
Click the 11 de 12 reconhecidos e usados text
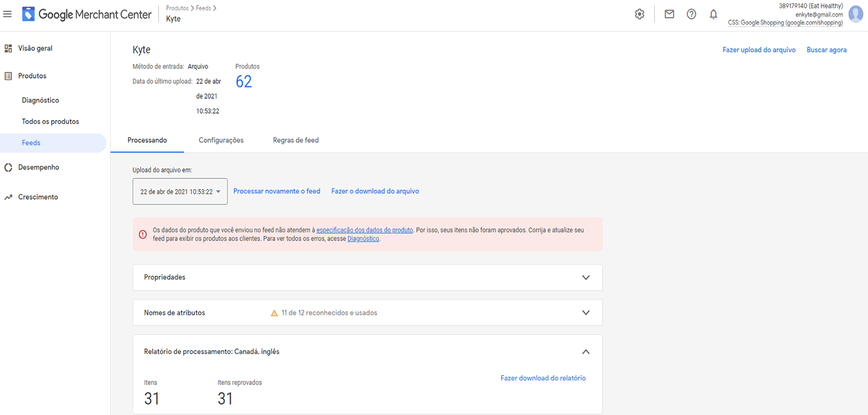(x=329, y=313)
